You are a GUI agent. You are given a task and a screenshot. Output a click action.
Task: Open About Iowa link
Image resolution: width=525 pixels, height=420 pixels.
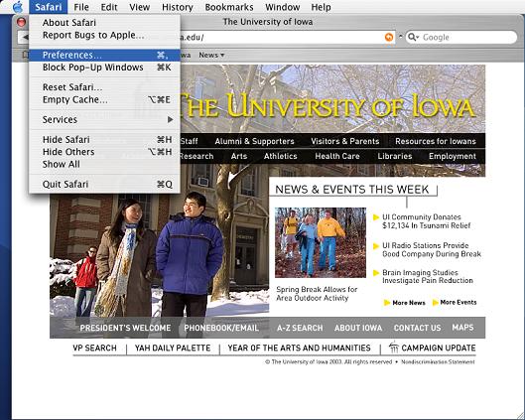pyautogui.click(x=358, y=328)
